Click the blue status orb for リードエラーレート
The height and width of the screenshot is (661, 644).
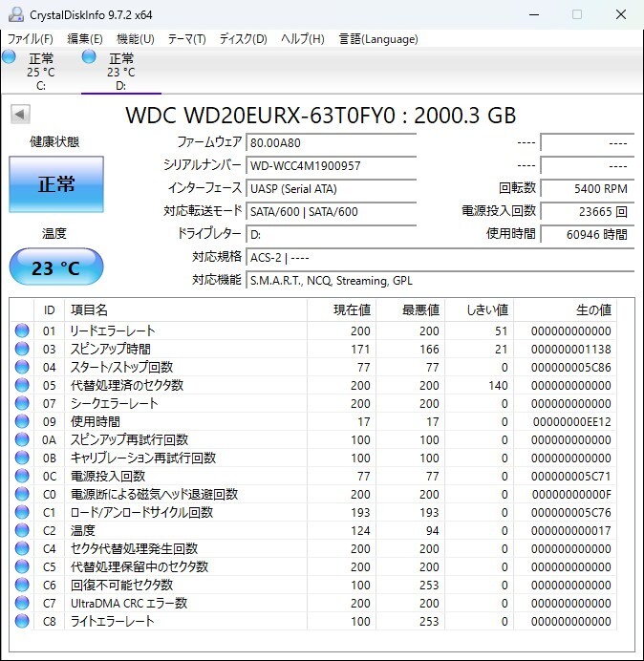tap(22, 330)
